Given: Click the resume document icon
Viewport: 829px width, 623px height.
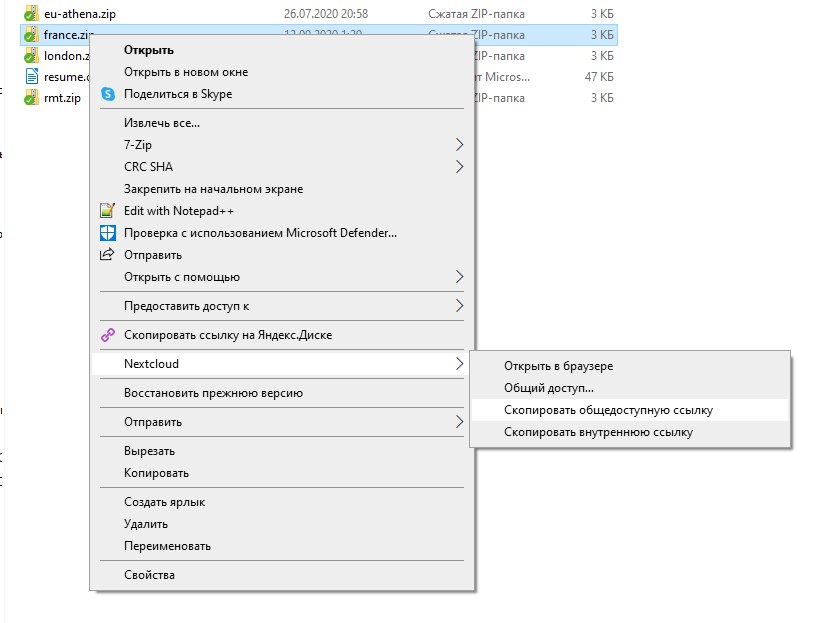Looking at the screenshot, I should (32, 77).
